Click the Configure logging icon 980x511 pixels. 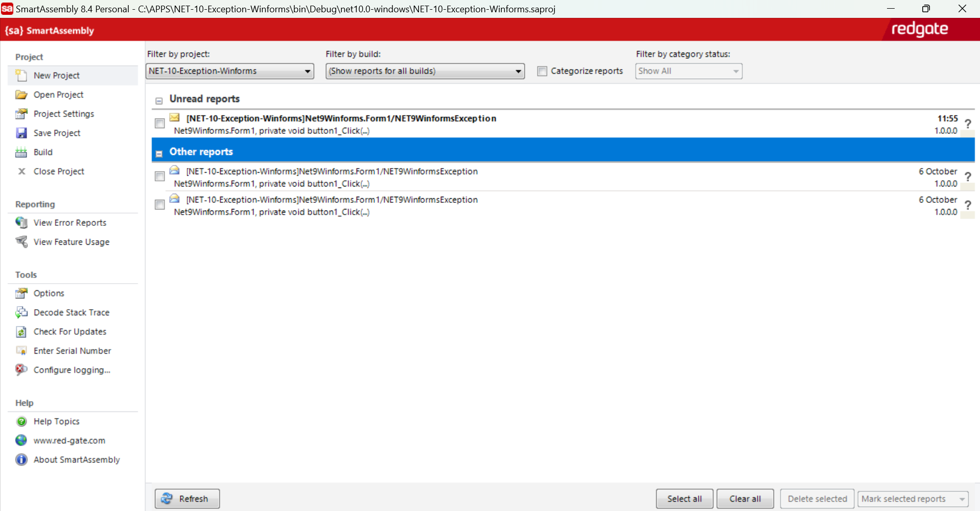click(21, 369)
